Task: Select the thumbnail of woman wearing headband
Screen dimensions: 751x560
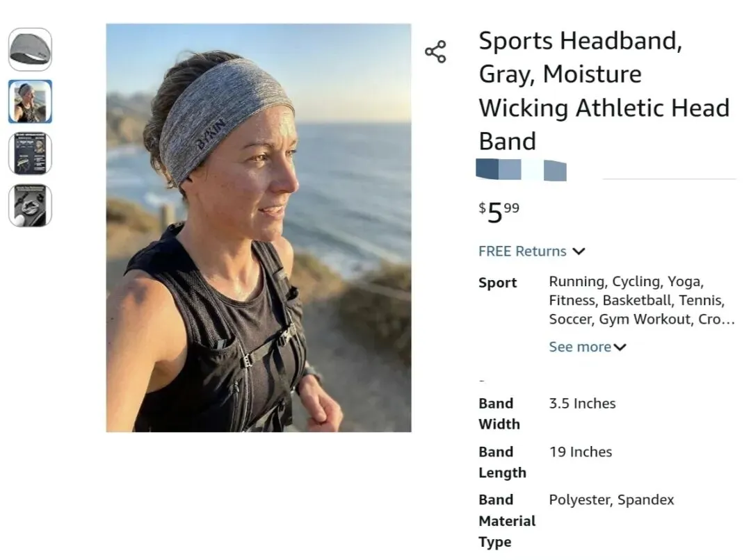Action: (x=30, y=101)
